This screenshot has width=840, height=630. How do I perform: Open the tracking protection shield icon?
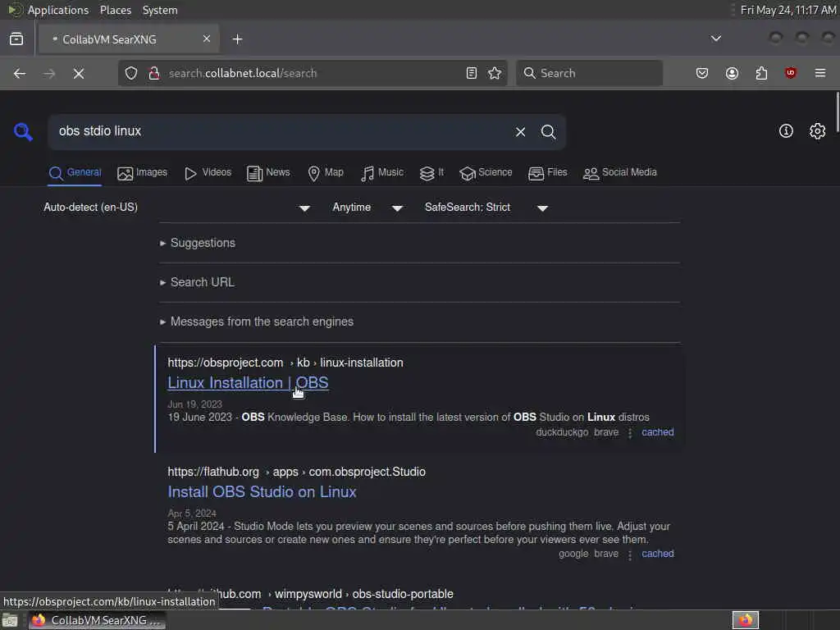131,73
